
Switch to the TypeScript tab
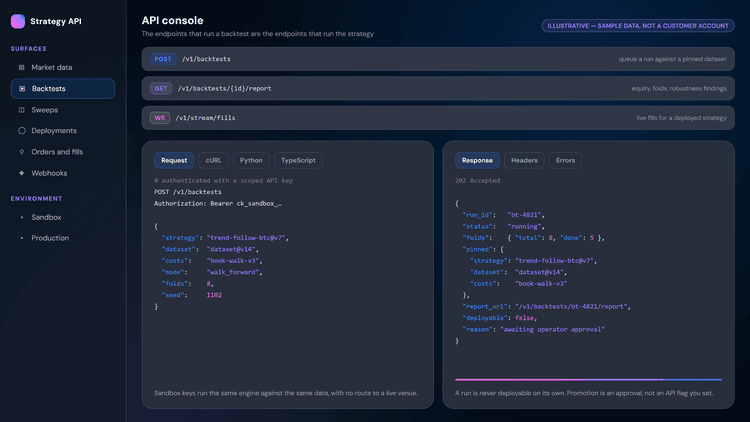tap(298, 160)
